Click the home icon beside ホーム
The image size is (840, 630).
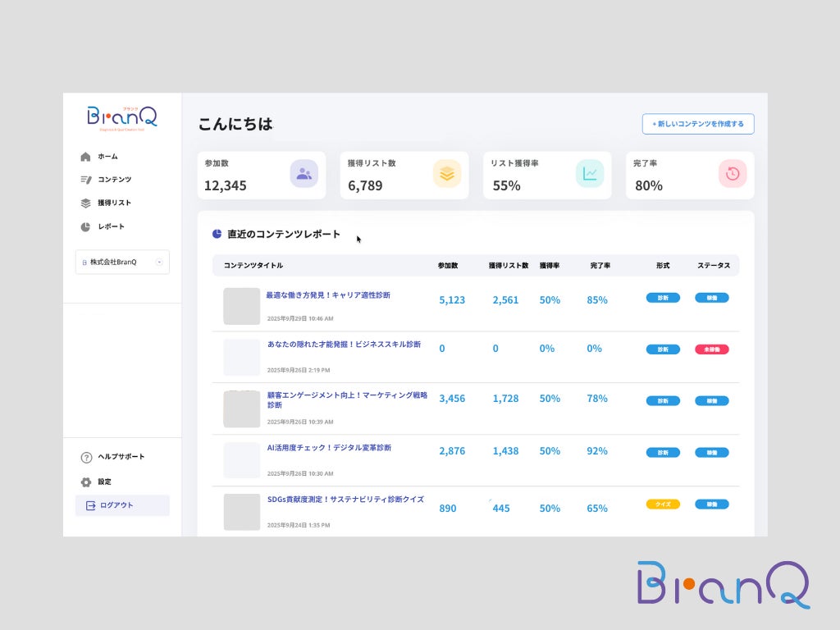pos(85,157)
